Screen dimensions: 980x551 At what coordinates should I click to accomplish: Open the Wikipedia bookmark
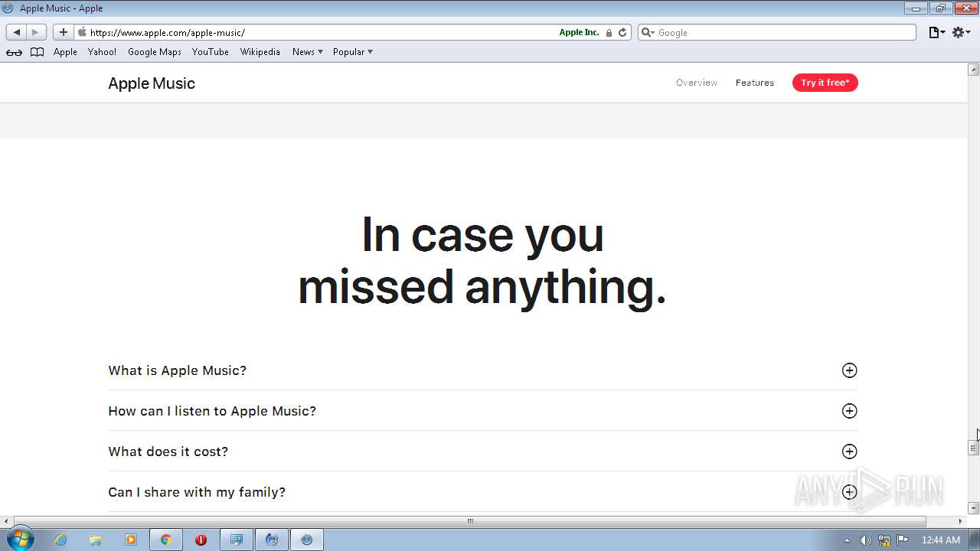coord(260,52)
